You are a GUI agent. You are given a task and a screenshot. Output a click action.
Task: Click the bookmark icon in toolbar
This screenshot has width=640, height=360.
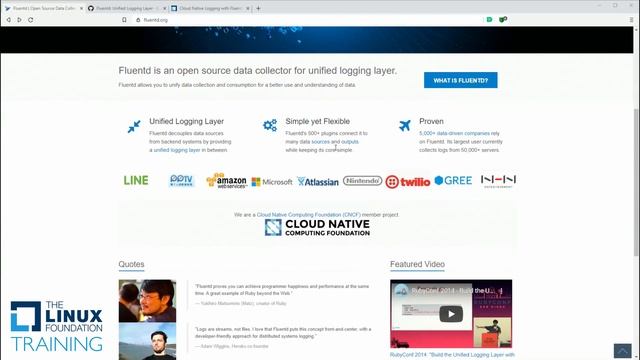pyautogui.click(x=124, y=20)
